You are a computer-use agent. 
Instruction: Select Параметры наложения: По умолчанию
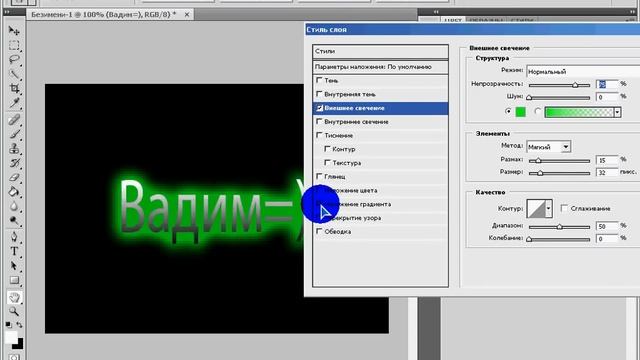pyautogui.click(x=380, y=67)
